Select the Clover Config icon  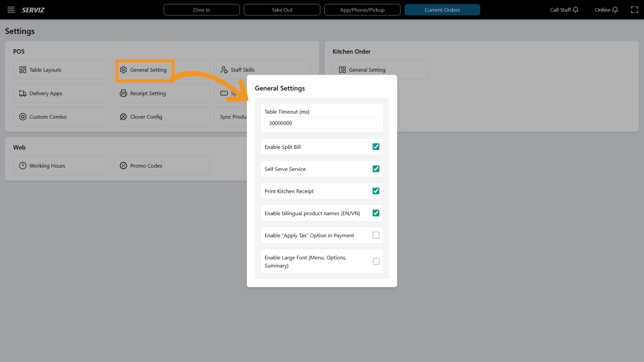tap(123, 117)
